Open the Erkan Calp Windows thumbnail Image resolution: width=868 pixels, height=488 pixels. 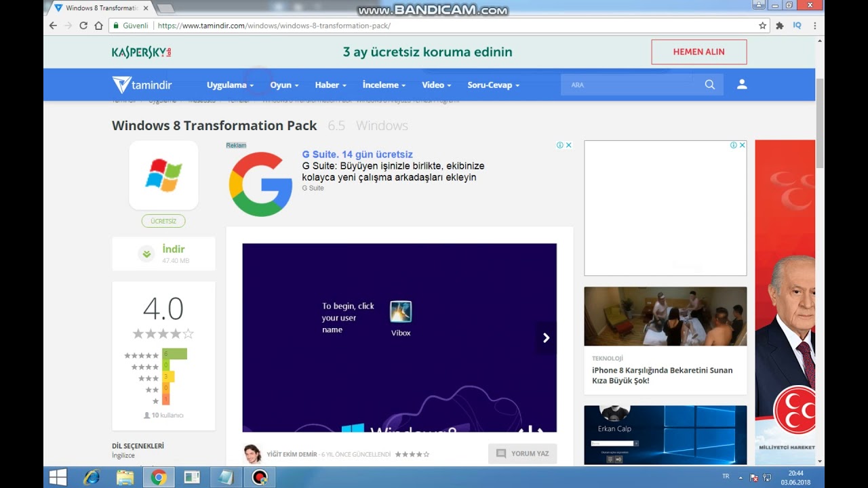pos(665,435)
